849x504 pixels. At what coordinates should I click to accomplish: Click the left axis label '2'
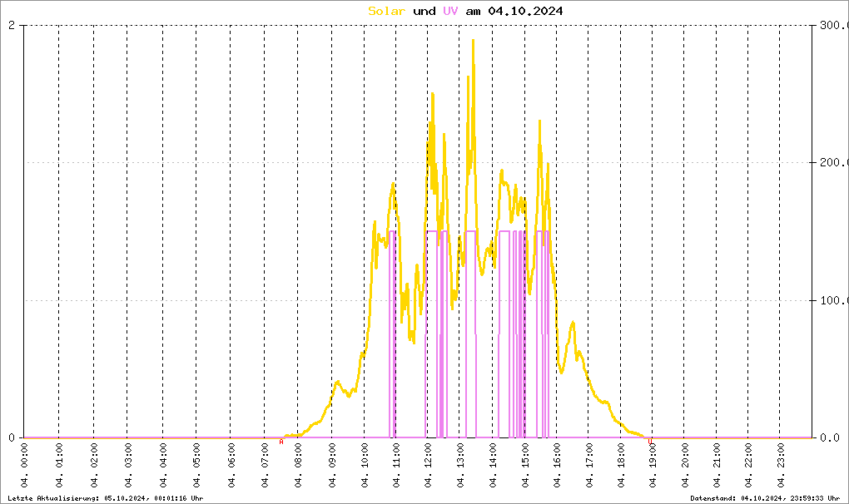(x=12, y=26)
